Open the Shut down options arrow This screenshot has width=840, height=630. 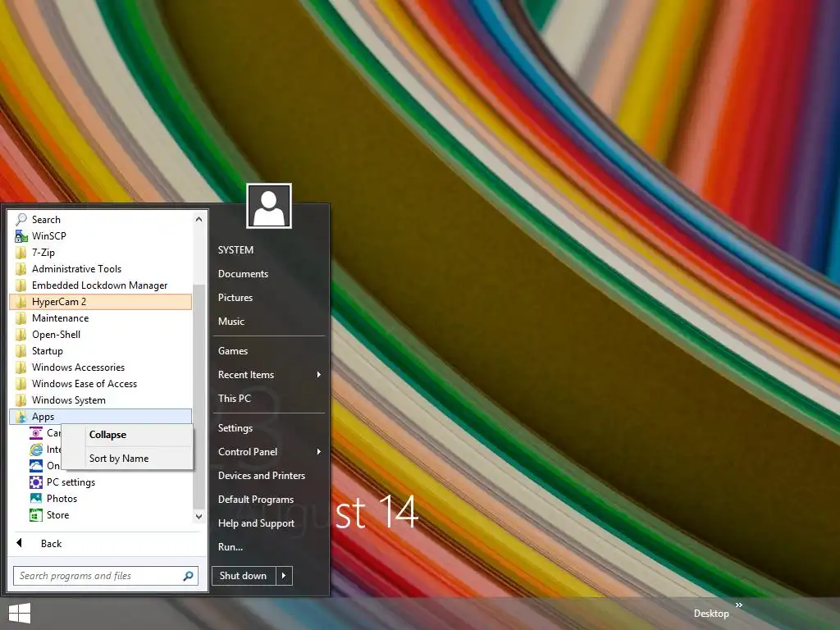284,576
